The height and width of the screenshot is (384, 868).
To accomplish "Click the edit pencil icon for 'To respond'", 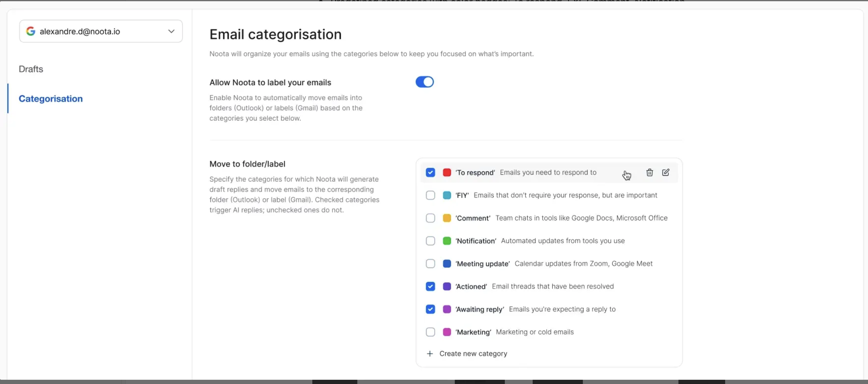I will pos(666,173).
